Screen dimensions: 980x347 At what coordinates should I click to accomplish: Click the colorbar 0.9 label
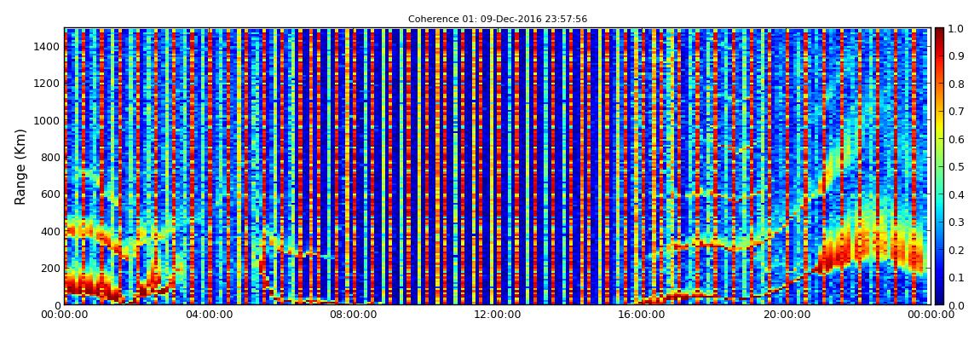pos(955,55)
